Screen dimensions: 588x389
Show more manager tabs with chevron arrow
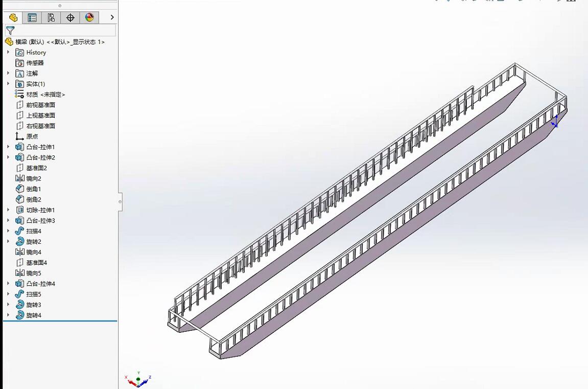click(x=112, y=17)
